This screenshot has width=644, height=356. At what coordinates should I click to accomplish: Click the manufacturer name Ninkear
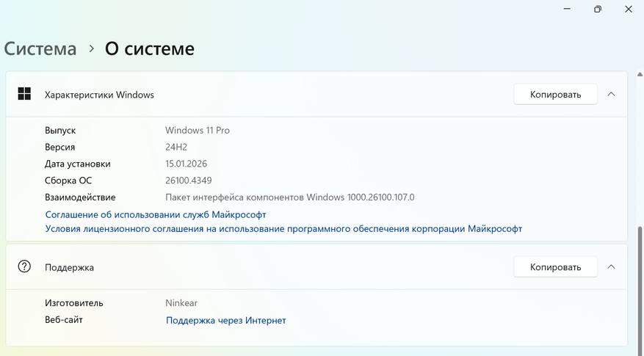click(181, 302)
